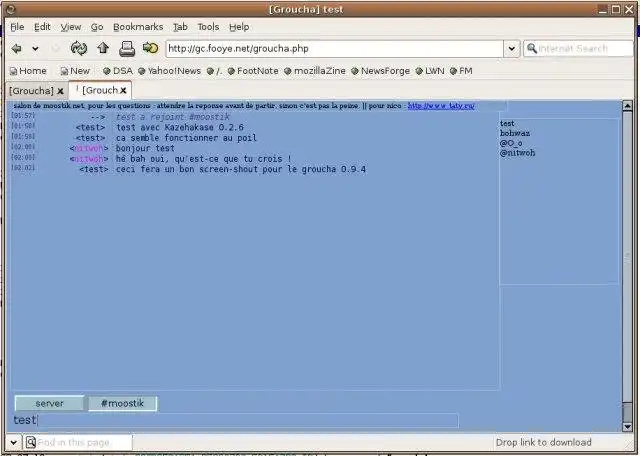Click the 'hé bah oui' message
This screenshot has width=640, height=456.
coord(203,159)
